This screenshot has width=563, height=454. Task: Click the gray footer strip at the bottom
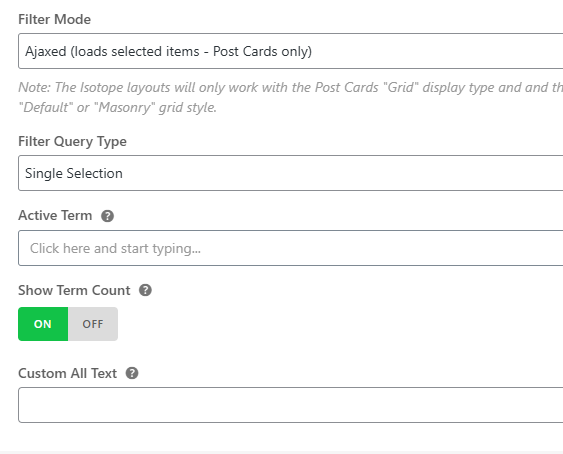tap(282, 452)
